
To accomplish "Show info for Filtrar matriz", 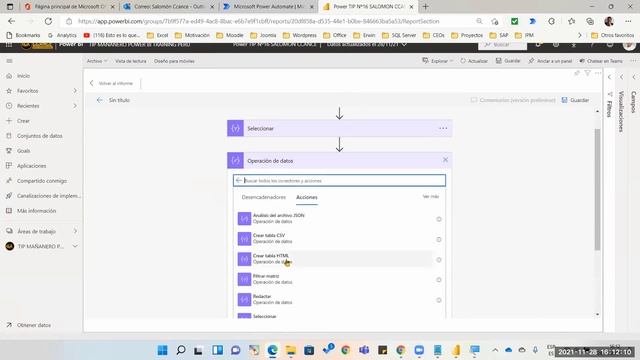I will pos(439,280).
